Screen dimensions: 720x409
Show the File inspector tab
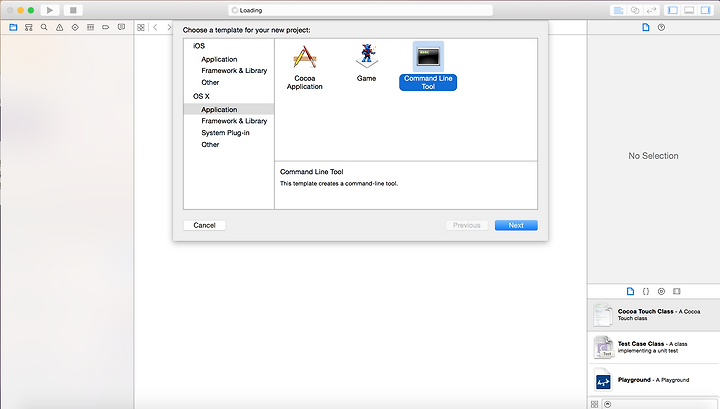(646, 28)
